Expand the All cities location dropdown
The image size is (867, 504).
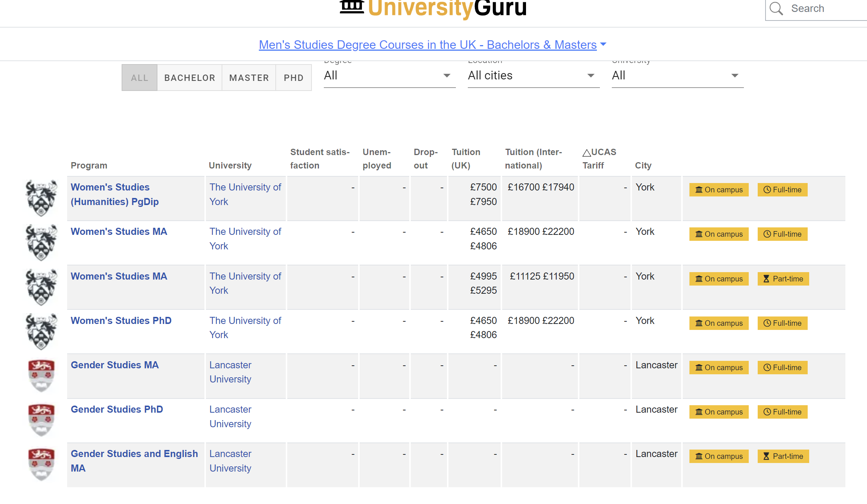pyautogui.click(x=533, y=76)
